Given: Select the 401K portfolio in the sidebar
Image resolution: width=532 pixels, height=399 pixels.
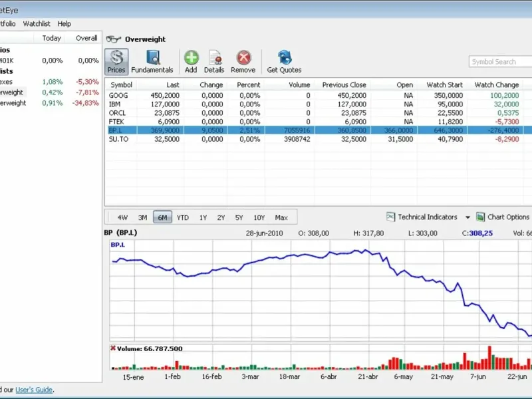Looking at the screenshot, I should point(49,61).
